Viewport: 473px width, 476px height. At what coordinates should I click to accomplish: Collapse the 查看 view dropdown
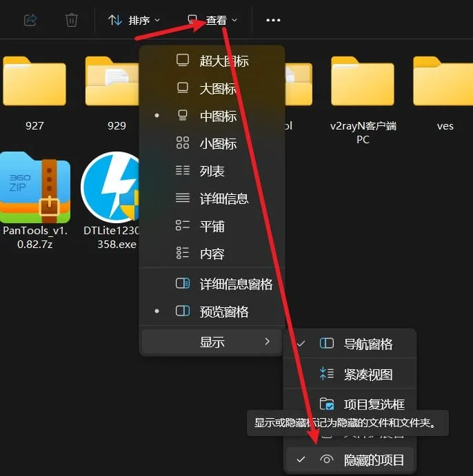pos(212,20)
